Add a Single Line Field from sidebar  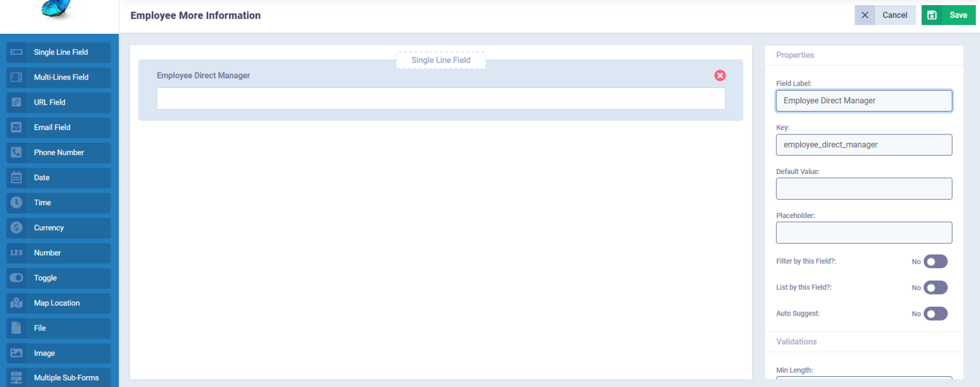(58, 52)
